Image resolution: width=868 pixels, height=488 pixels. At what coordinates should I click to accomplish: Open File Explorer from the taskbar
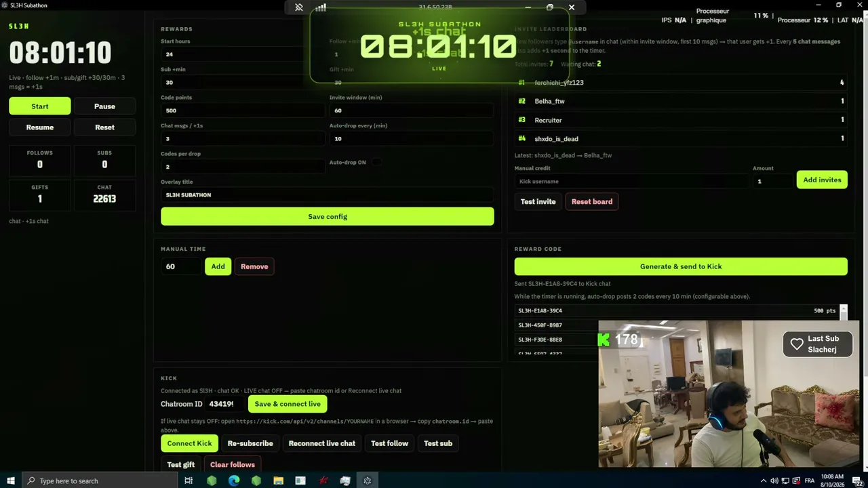(278, 481)
